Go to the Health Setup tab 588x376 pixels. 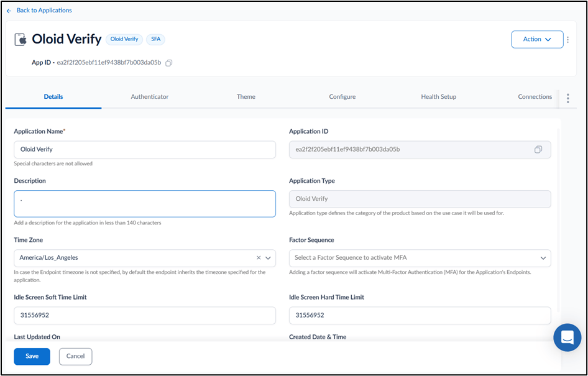coord(438,97)
